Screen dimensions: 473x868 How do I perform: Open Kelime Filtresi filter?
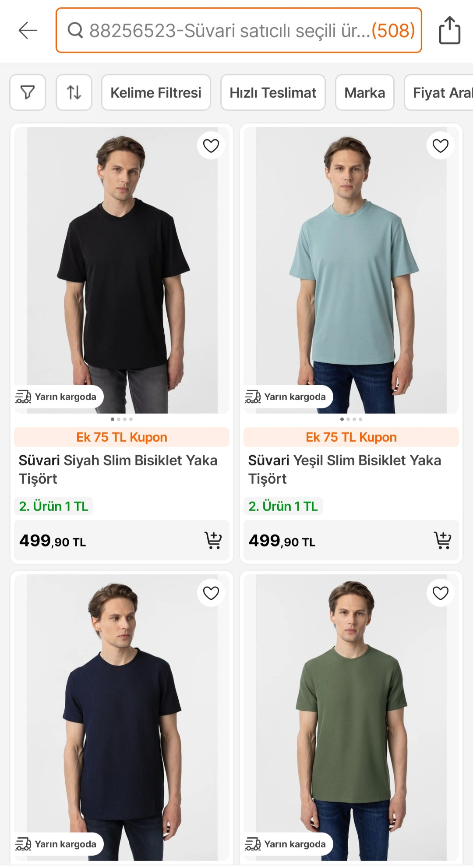156,92
